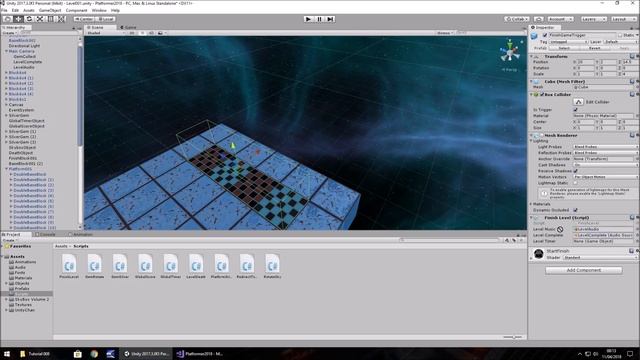Open the File menu
640x360 pixels.
click(x=4, y=10)
